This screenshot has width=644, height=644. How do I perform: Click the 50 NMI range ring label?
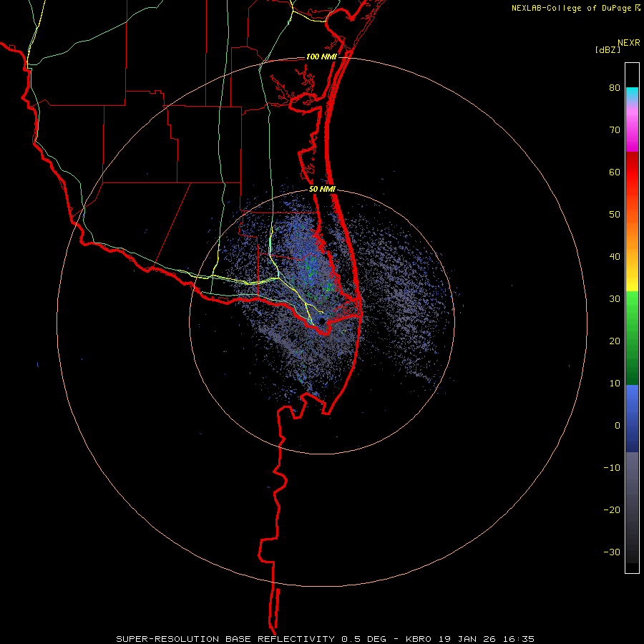tap(323, 190)
